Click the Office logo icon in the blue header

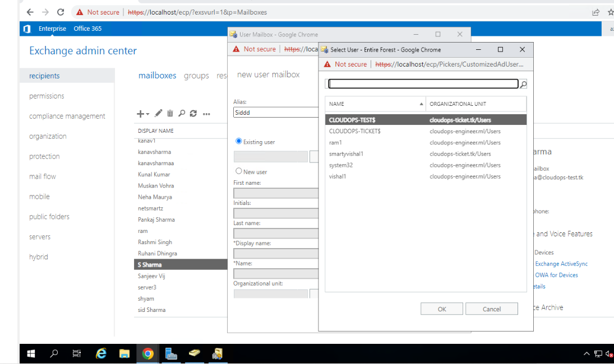[27, 29]
